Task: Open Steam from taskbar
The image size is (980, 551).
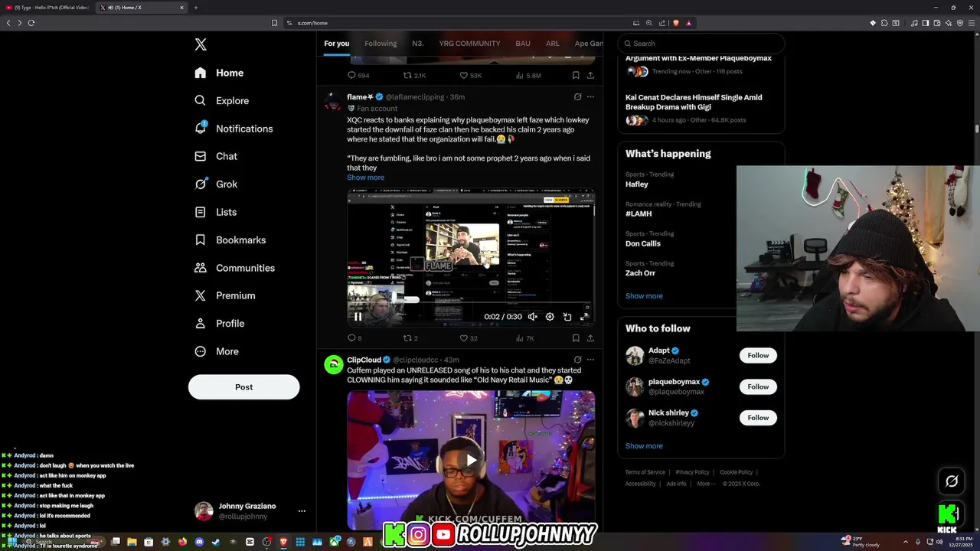Action: point(215,542)
